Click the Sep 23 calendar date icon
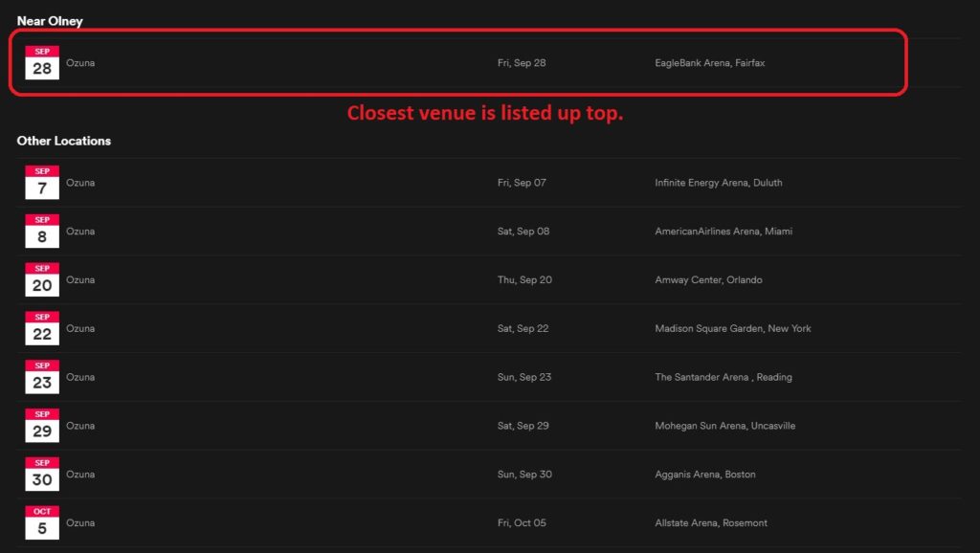This screenshot has height=553, width=980. 42,376
